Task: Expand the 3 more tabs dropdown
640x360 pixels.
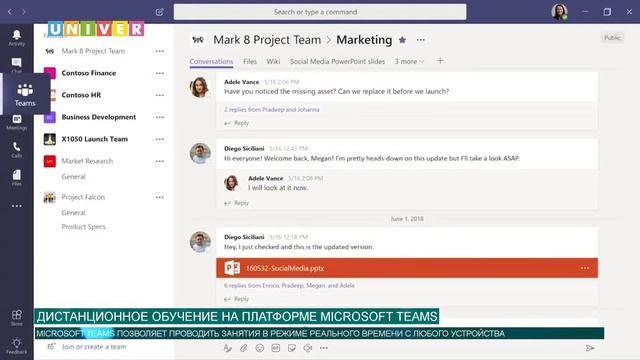Action: 409,61
